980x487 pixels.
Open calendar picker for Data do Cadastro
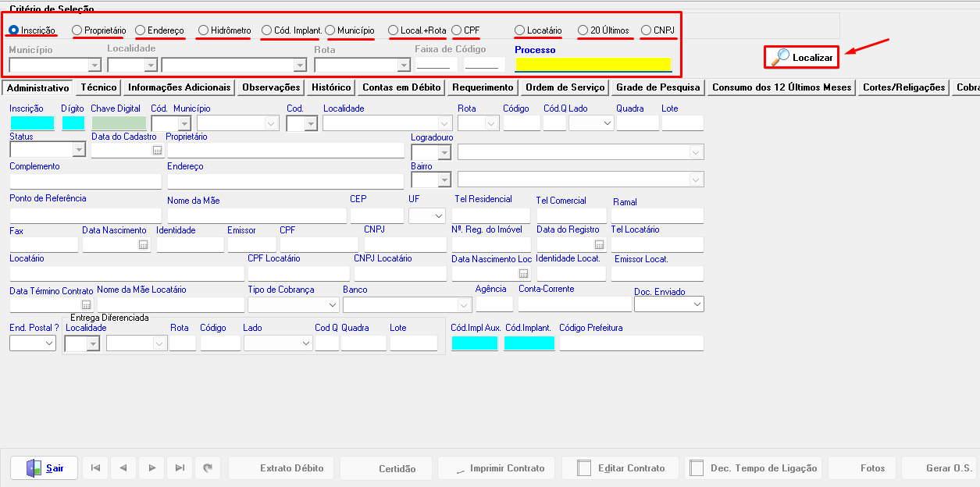(x=156, y=150)
